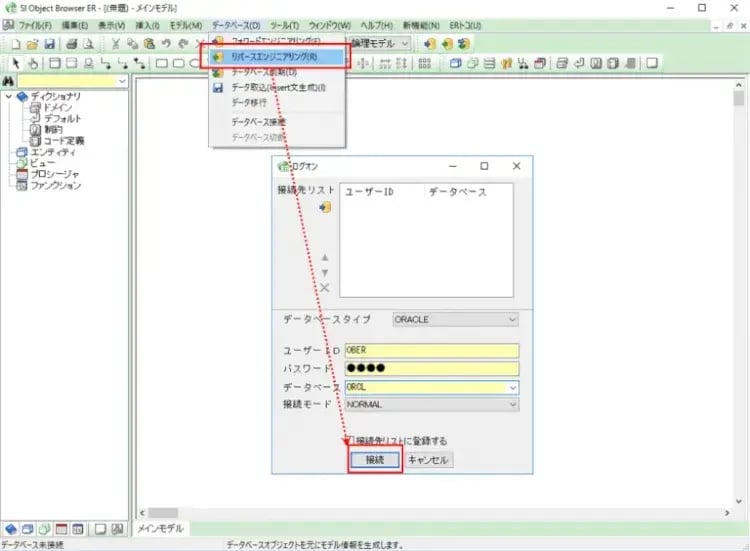
Task: Click the Cut scissors icon
Action: pyautogui.click(x=116, y=44)
